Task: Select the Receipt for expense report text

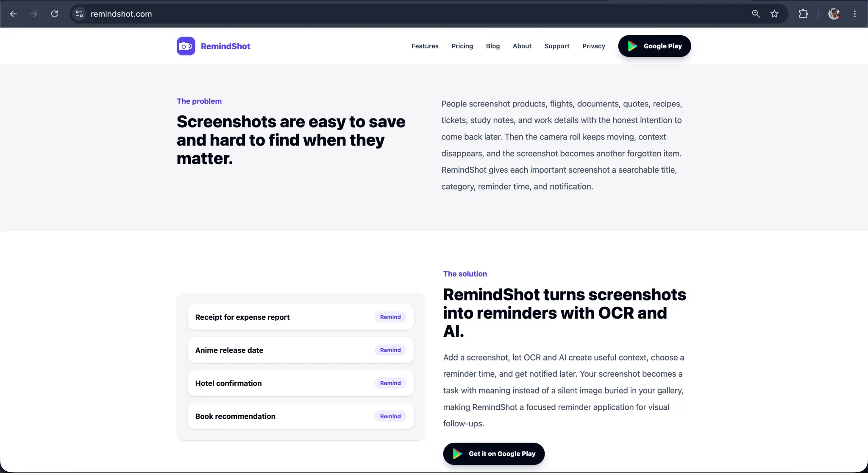Action: (242, 317)
